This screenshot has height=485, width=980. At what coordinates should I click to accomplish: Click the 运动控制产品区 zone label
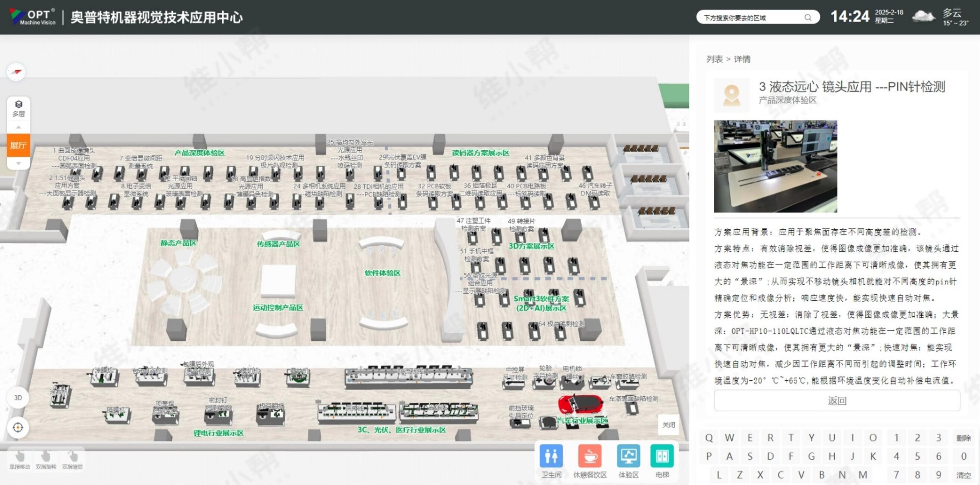click(278, 308)
